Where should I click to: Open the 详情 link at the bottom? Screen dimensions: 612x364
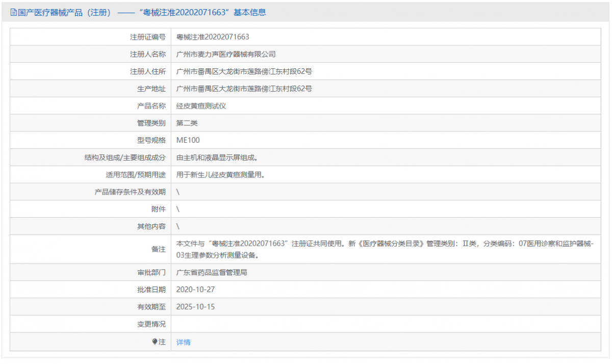click(182, 342)
